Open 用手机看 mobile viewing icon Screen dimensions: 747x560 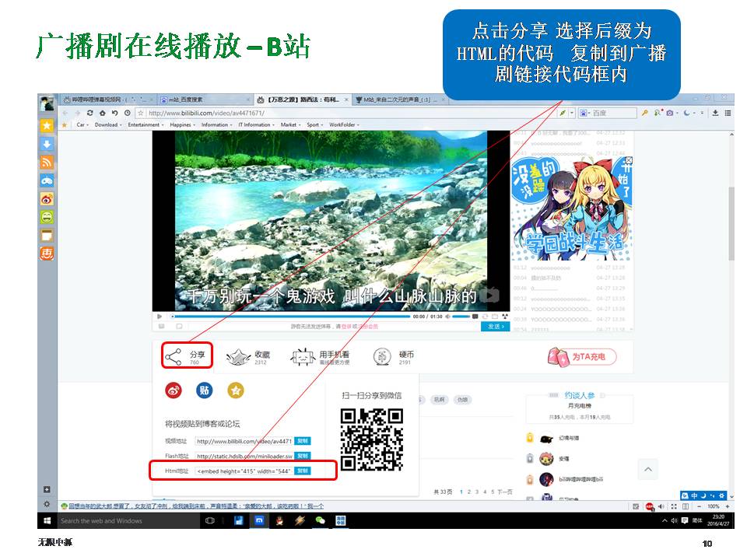[303, 357]
